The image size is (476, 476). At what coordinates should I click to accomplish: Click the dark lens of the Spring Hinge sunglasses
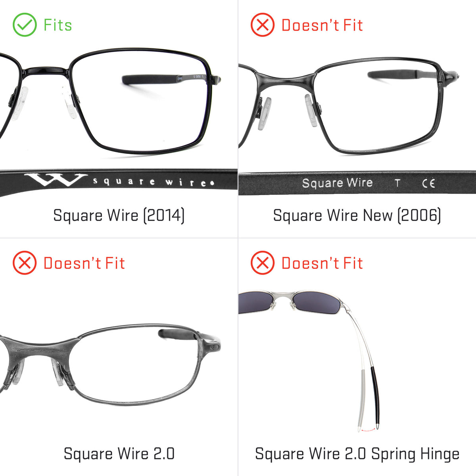click(316, 303)
